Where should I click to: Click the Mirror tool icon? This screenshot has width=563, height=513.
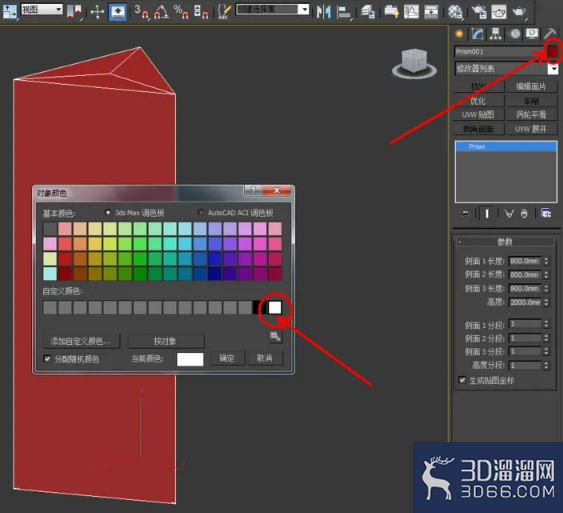[324, 11]
